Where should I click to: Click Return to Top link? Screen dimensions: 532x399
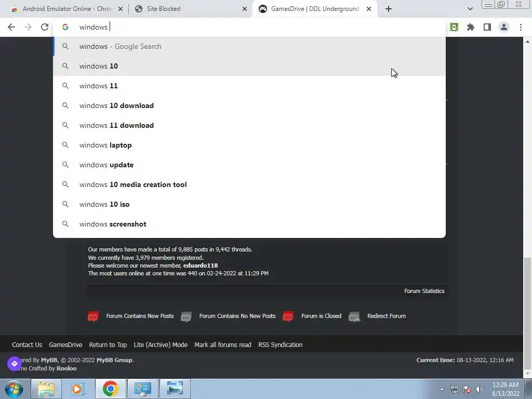pyautogui.click(x=108, y=345)
